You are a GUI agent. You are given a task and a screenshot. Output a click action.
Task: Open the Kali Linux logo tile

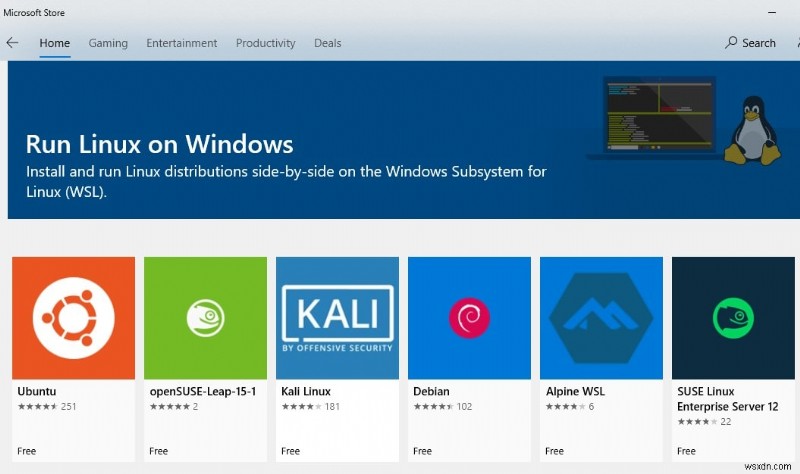pyautogui.click(x=337, y=318)
